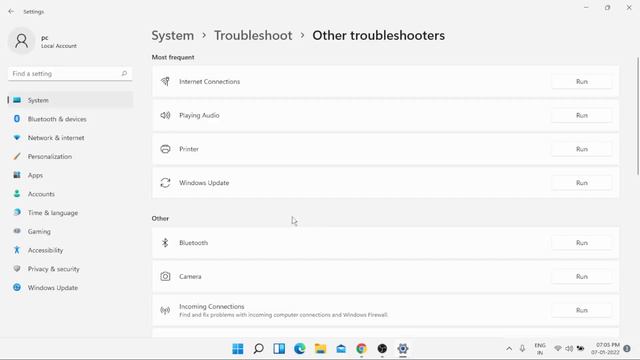This screenshot has height=360, width=640.
Task: Run the Internet Connections troubleshooter
Action: point(582,82)
